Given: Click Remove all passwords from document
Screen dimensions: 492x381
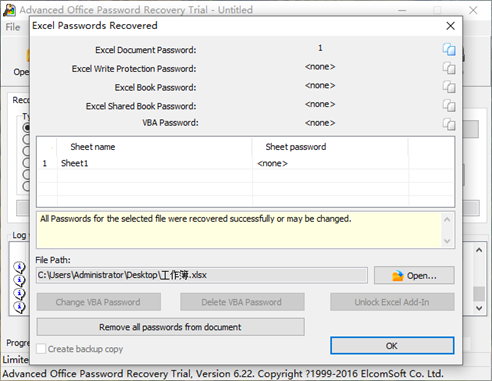Looking at the screenshot, I should (170, 327).
